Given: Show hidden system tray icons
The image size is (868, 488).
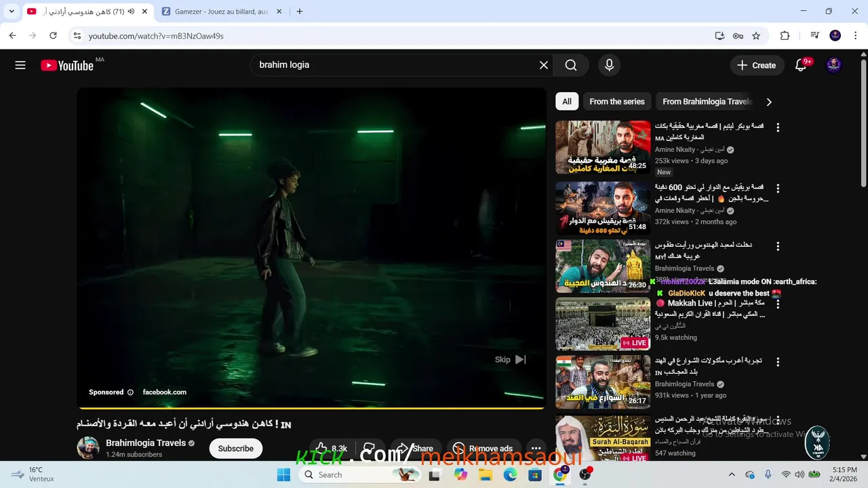Looking at the screenshot, I should 732,474.
